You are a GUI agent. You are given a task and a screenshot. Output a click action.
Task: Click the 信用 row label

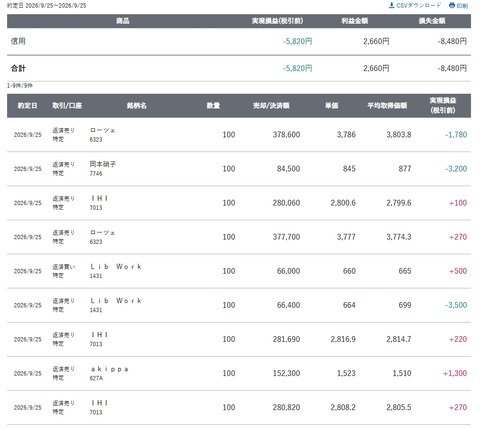pyautogui.click(x=18, y=41)
